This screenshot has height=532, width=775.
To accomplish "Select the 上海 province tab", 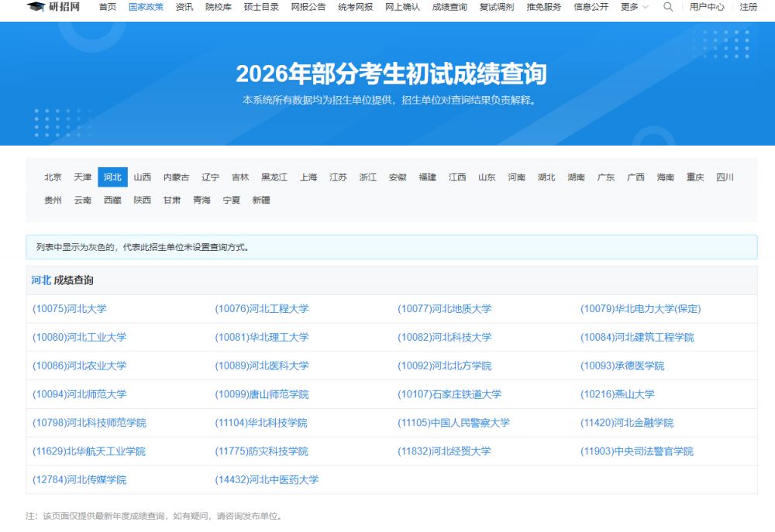I will (x=308, y=177).
